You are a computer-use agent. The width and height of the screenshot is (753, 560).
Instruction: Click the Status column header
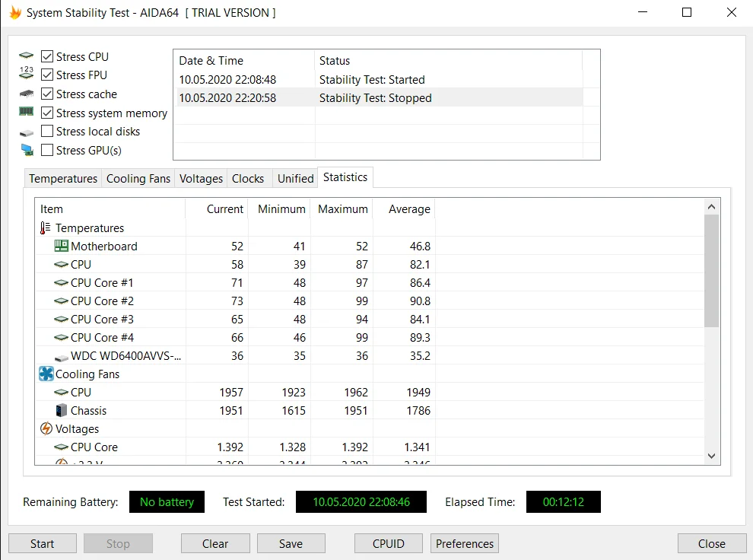(x=449, y=61)
